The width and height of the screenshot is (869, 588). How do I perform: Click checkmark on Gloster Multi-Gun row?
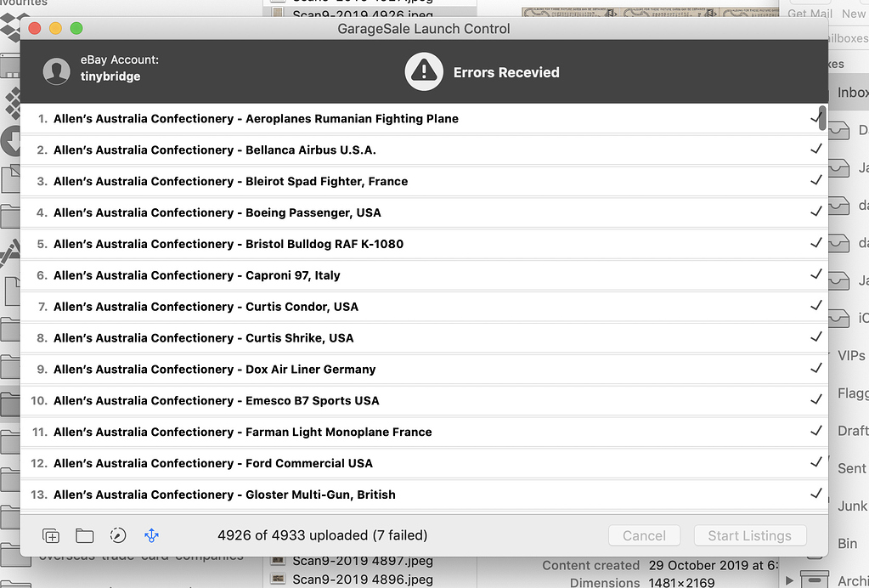click(815, 493)
